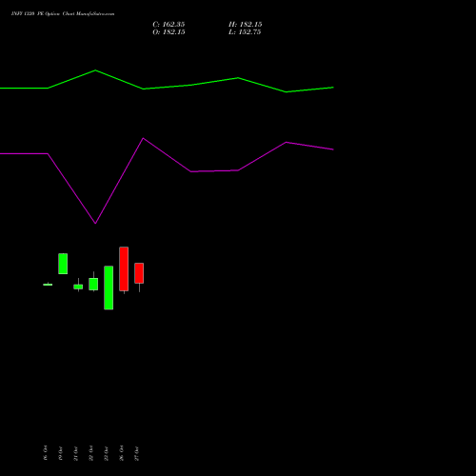Click the 21 Oct date label
The height and width of the screenshot is (476, 476).
76,453
